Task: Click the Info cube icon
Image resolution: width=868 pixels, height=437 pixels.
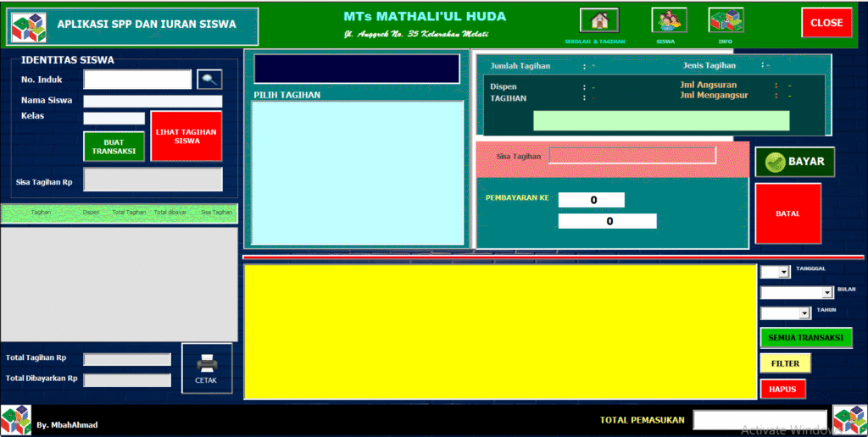Action: [x=726, y=20]
